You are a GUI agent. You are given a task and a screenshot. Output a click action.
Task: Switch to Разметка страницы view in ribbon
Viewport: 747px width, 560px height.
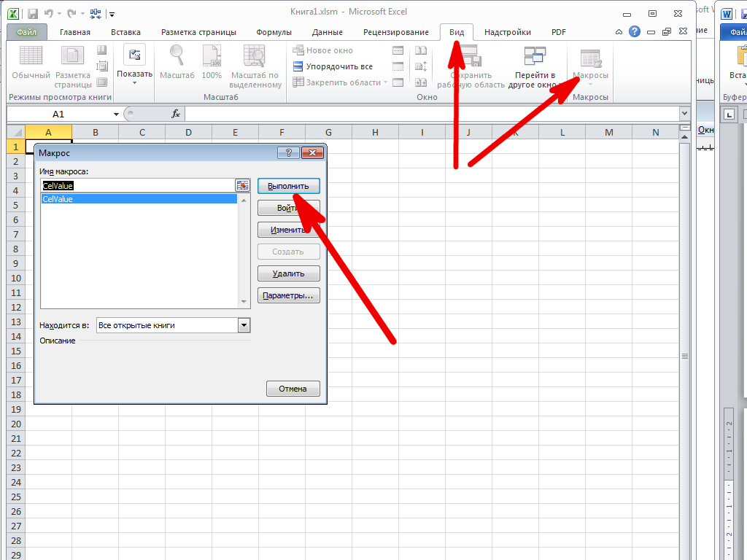[x=72, y=55]
